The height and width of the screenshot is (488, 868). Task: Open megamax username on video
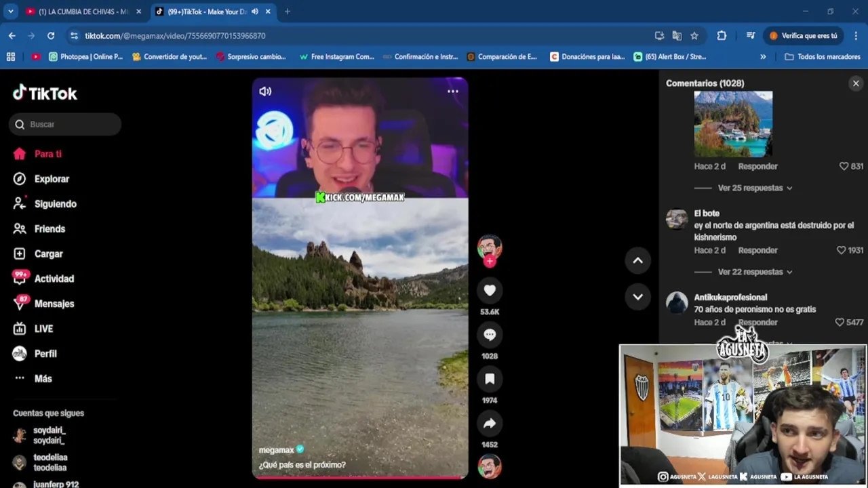tap(276, 450)
